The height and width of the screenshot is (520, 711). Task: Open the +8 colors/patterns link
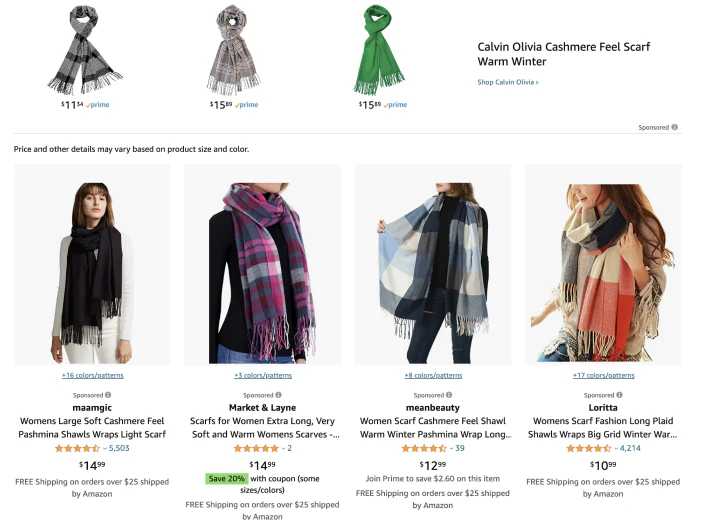click(x=433, y=375)
